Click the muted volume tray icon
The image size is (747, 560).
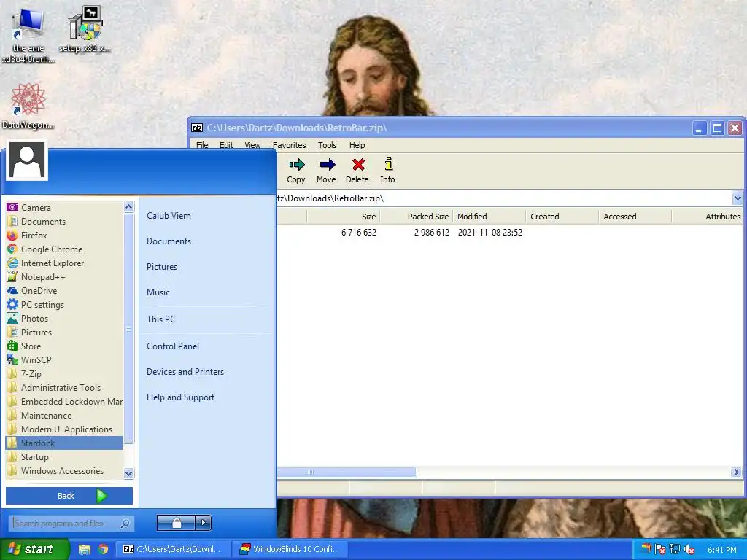point(689,550)
